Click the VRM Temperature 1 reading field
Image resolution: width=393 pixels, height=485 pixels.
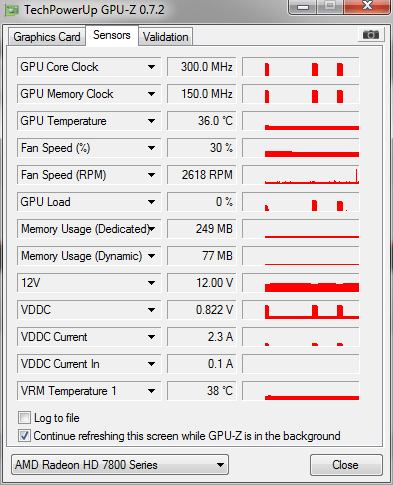[202, 391]
